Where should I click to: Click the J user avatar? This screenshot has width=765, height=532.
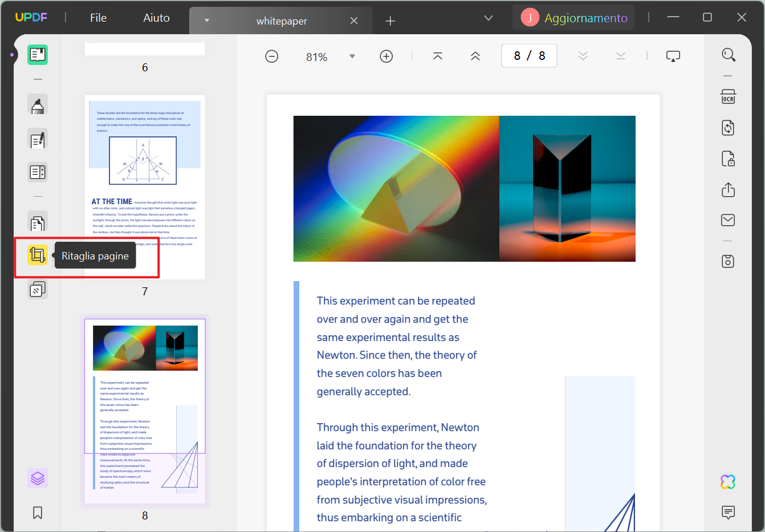pos(530,18)
